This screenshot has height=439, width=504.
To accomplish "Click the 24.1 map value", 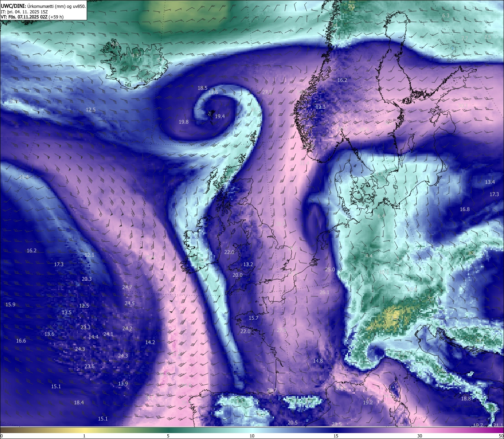I will click(108, 334).
